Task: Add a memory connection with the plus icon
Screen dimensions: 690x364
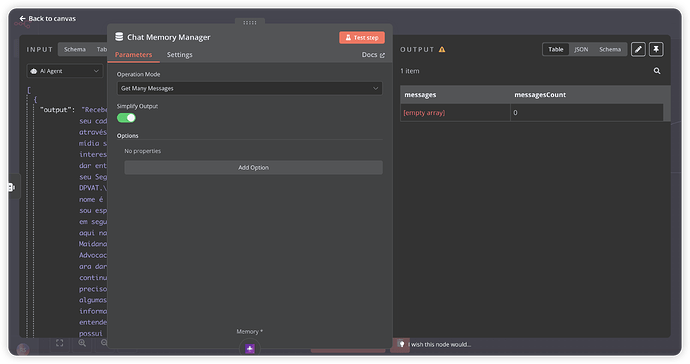Action: [x=250, y=349]
